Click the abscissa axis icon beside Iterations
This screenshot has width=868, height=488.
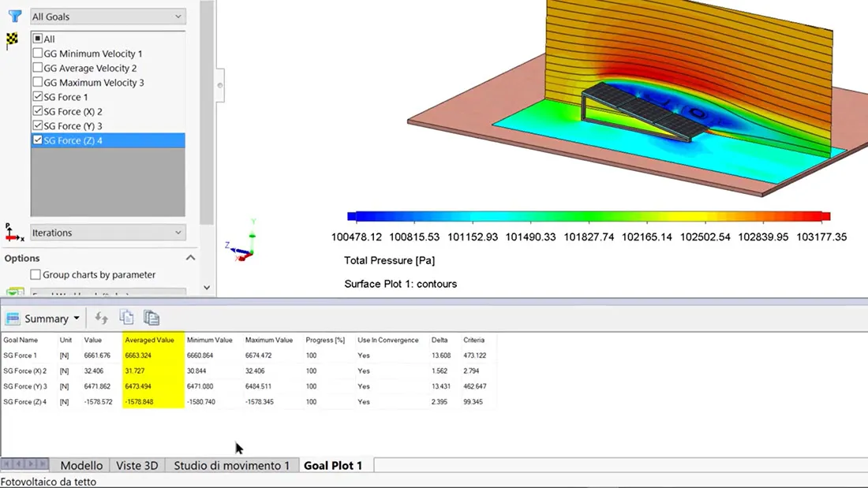[x=14, y=233]
